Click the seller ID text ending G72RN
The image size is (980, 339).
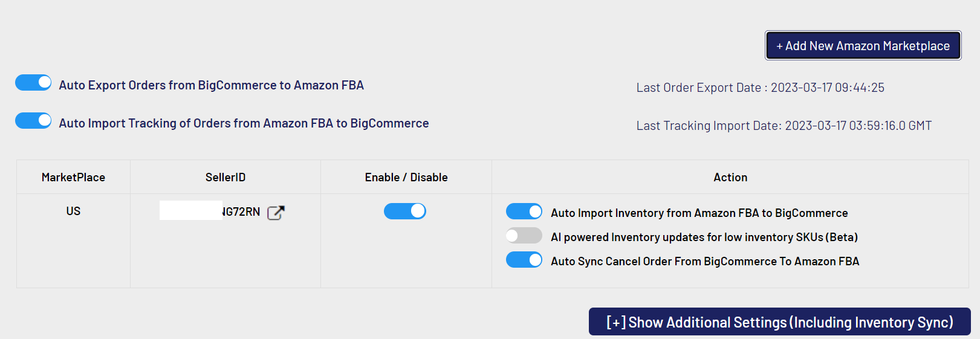(x=241, y=211)
